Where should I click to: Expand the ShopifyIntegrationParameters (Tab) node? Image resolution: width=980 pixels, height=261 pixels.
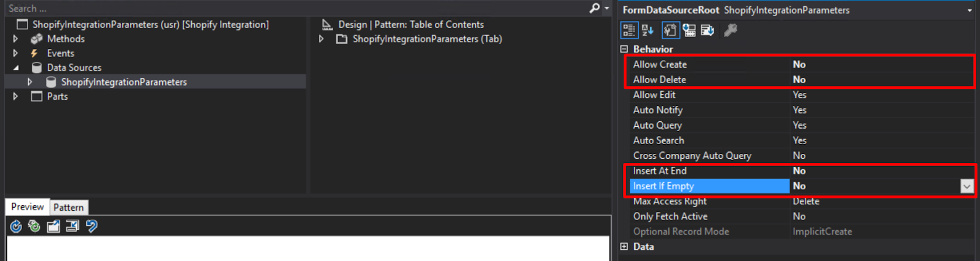(321, 39)
